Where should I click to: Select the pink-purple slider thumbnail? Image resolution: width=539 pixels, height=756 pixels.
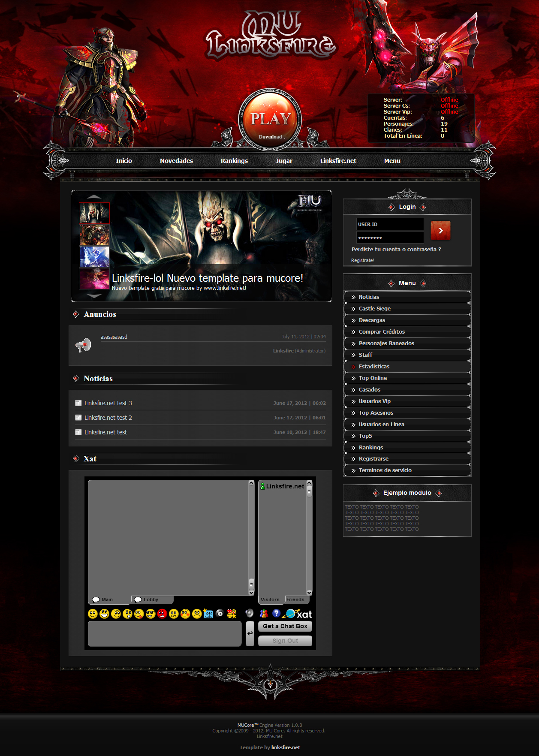pyautogui.click(x=94, y=279)
